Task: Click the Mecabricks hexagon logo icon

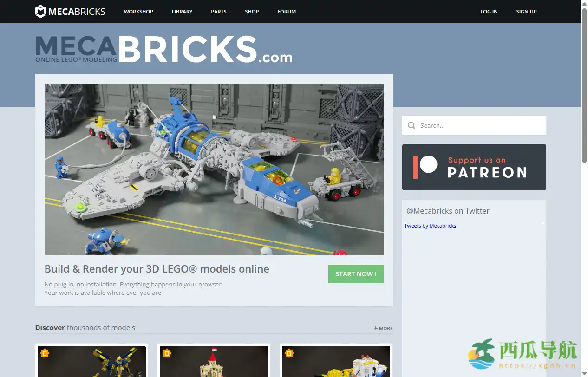Action: 40,11
